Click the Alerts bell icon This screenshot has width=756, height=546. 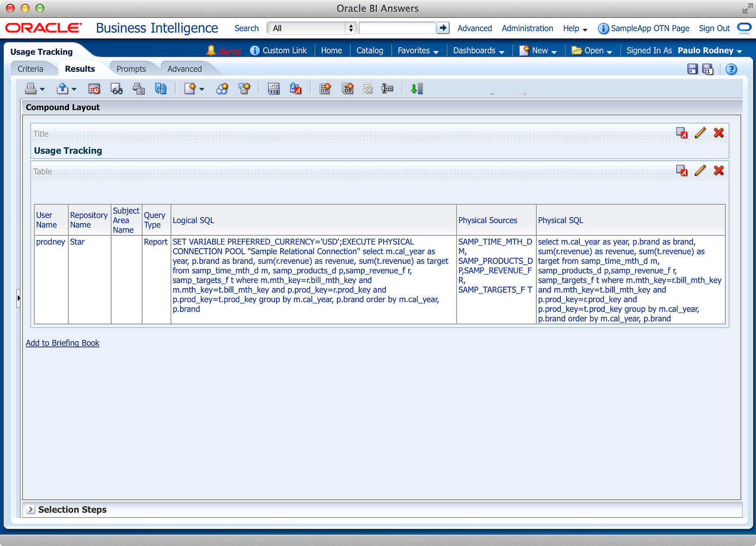211,50
